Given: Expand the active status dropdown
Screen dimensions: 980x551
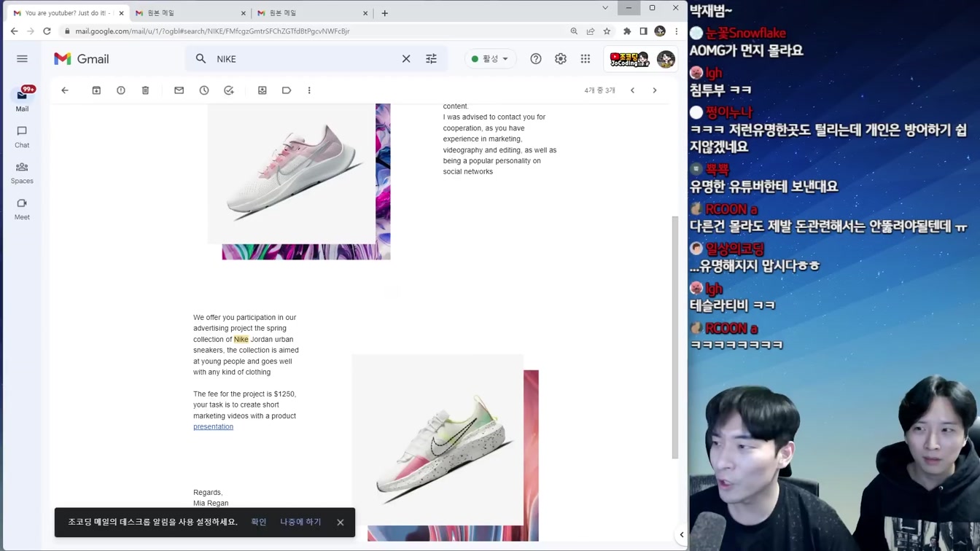Looking at the screenshot, I should coord(490,59).
